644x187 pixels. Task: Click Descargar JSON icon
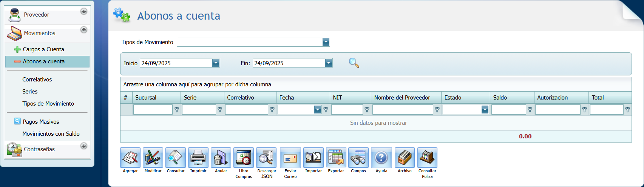coord(266,158)
